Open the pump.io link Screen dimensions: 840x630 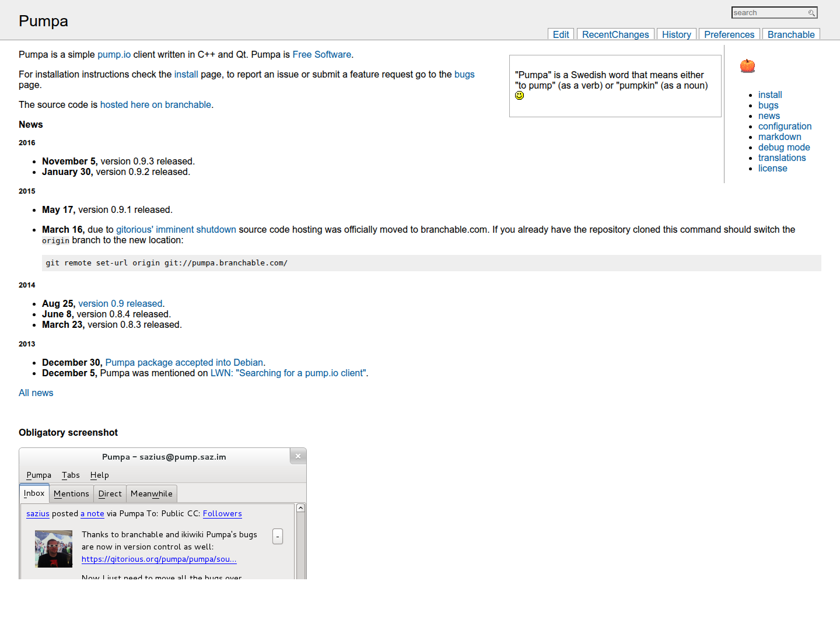click(114, 54)
